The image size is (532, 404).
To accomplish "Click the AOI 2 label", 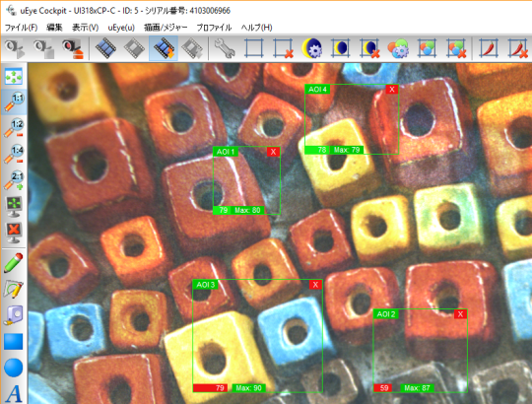I will pos(386,314).
